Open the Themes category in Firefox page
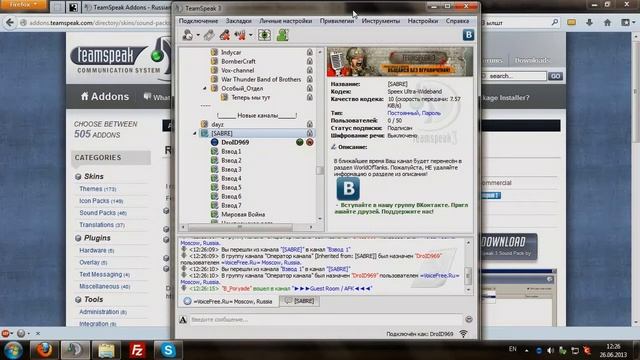 pyautogui.click(x=98, y=189)
